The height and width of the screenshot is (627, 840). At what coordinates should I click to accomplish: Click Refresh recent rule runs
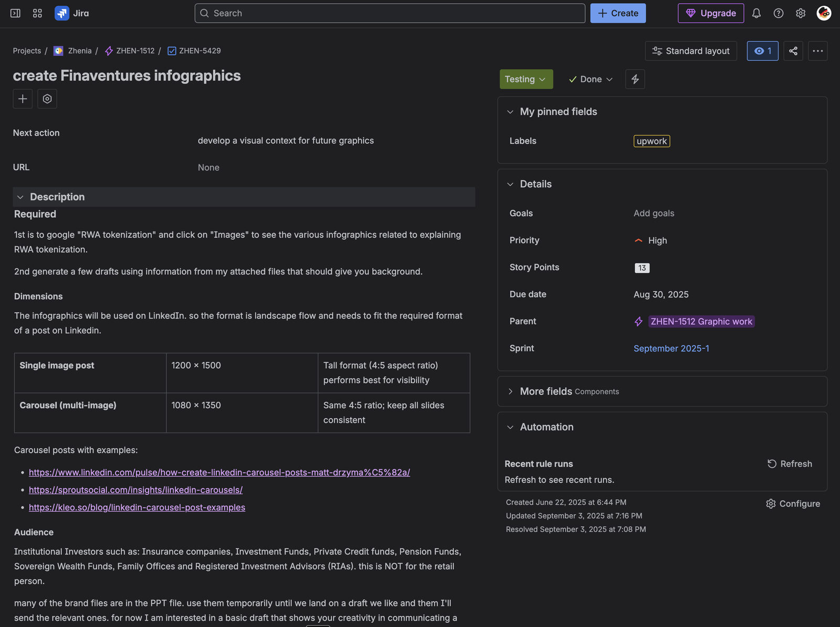[x=790, y=464]
